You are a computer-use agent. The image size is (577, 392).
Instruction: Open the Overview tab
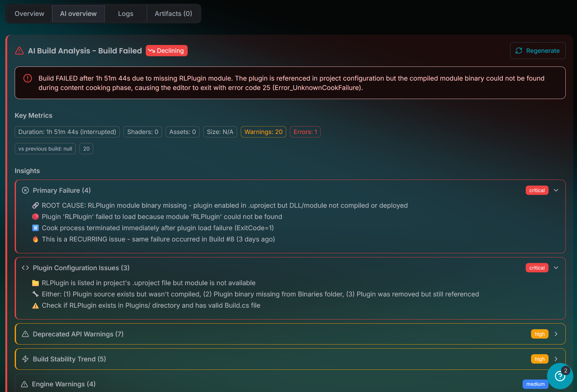click(x=29, y=14)
